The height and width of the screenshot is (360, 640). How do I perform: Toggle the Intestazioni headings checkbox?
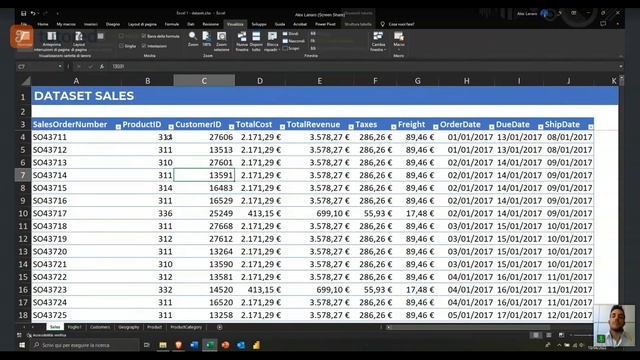[x=144, y=46]
